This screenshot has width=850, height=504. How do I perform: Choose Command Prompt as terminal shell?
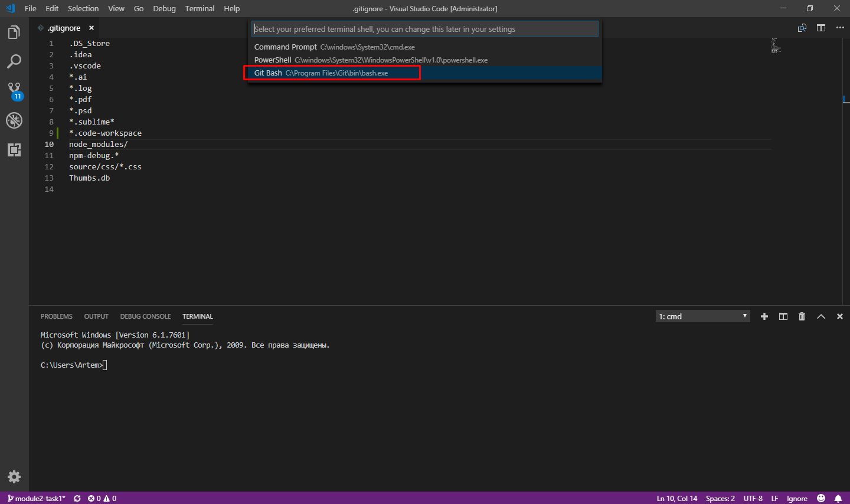[x=425, y=47]
